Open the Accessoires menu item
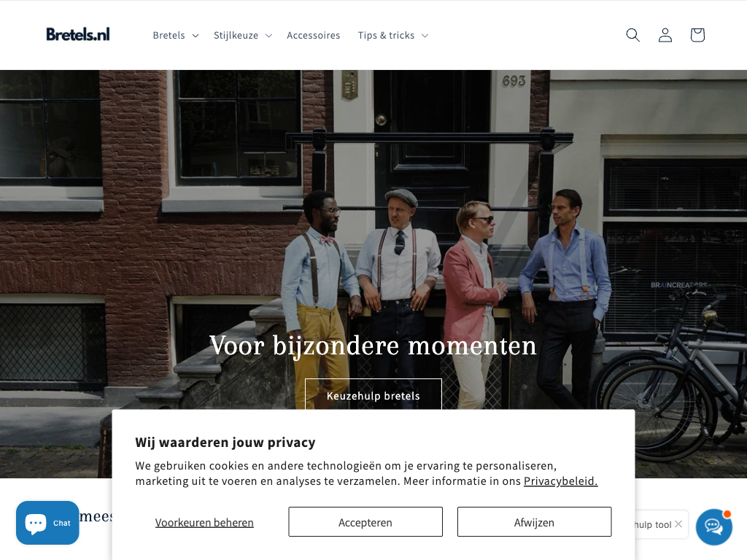 pos(314,35)
